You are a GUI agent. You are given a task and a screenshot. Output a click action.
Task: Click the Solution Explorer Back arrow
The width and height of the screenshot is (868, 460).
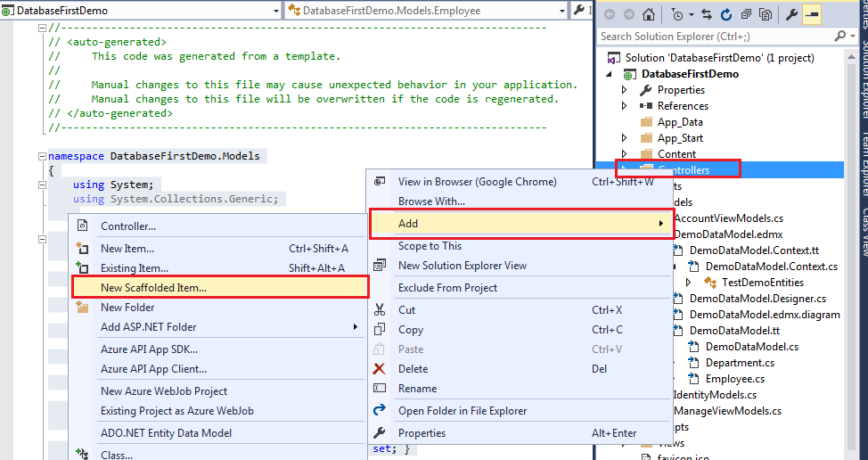(610, 15)
